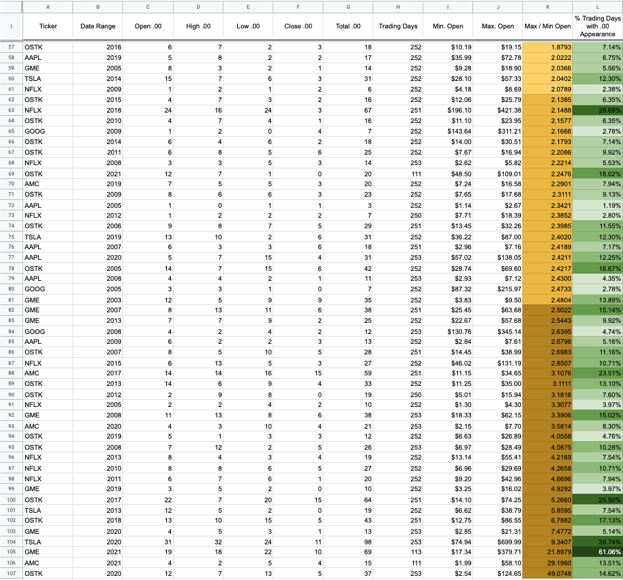Click the 12.30% cell in row 60
Viewport: 623px width, 580px height.
(598, 79)
